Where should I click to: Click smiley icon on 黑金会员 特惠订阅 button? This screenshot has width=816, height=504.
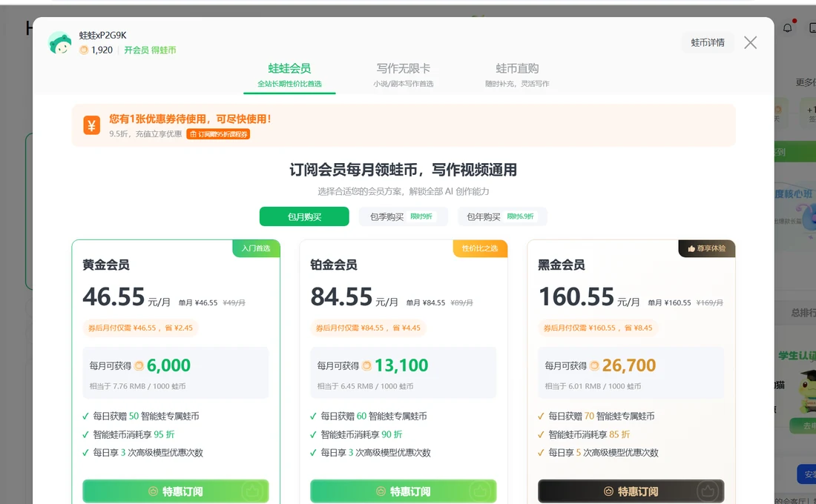pos(608,491)
